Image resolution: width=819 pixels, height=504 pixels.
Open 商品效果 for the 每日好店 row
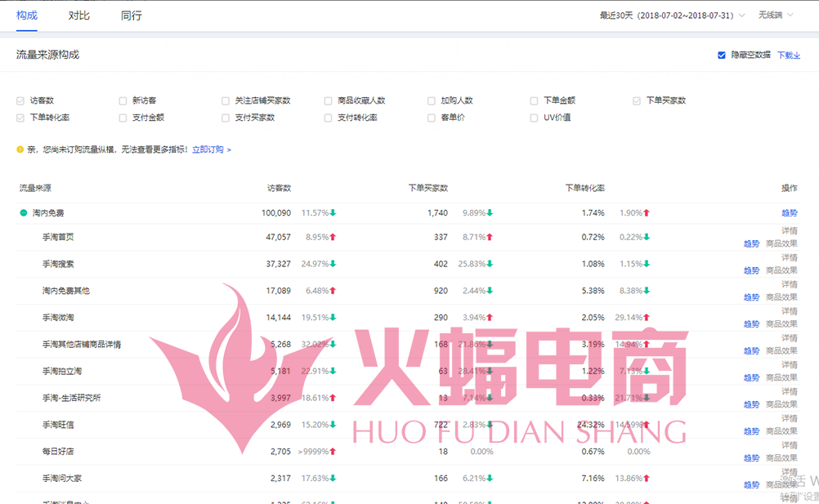782,458
